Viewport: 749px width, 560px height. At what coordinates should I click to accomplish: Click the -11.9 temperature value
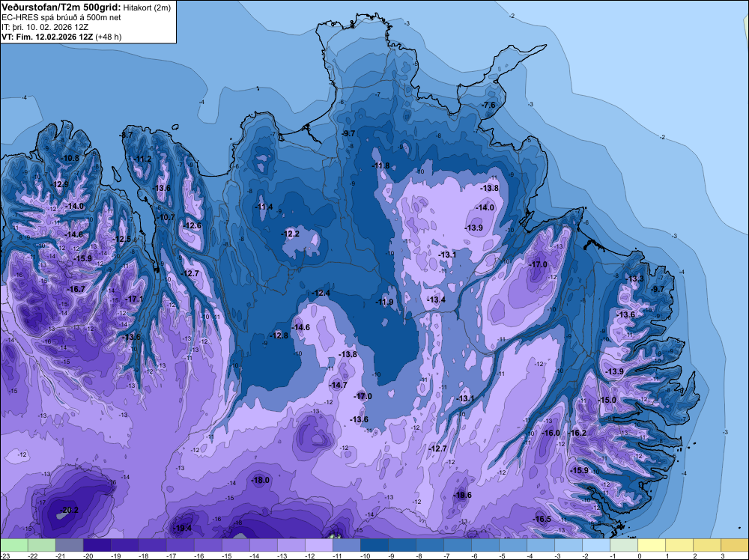coord(384,302)
